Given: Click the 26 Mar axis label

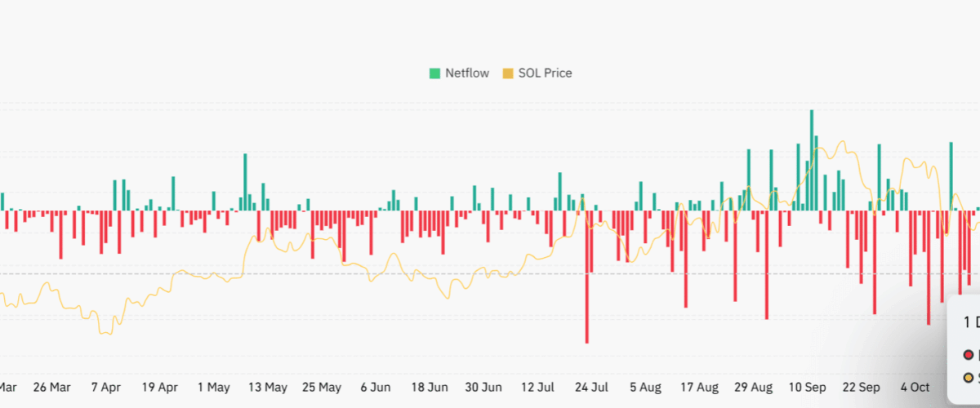Looking at the screenshot, I should click(51, 387).
